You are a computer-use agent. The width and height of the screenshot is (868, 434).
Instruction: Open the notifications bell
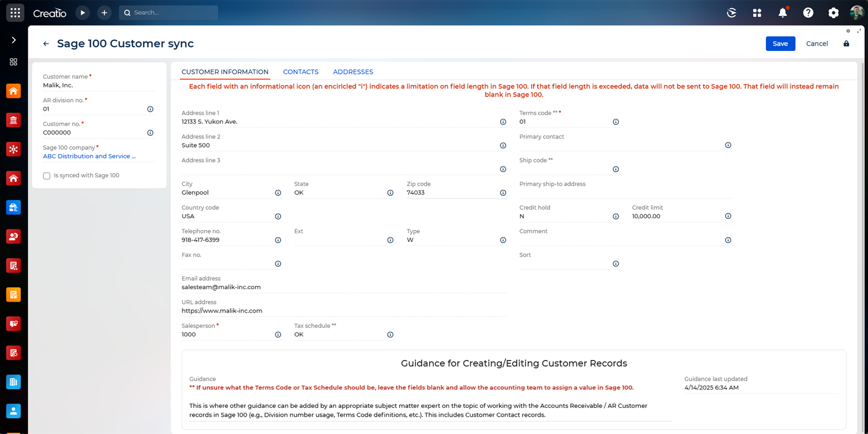782,12
